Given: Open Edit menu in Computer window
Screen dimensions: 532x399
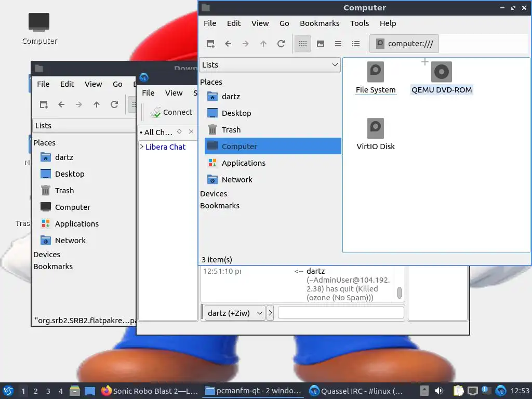Looking at the screenshot, I should click(x=234, y=23).
